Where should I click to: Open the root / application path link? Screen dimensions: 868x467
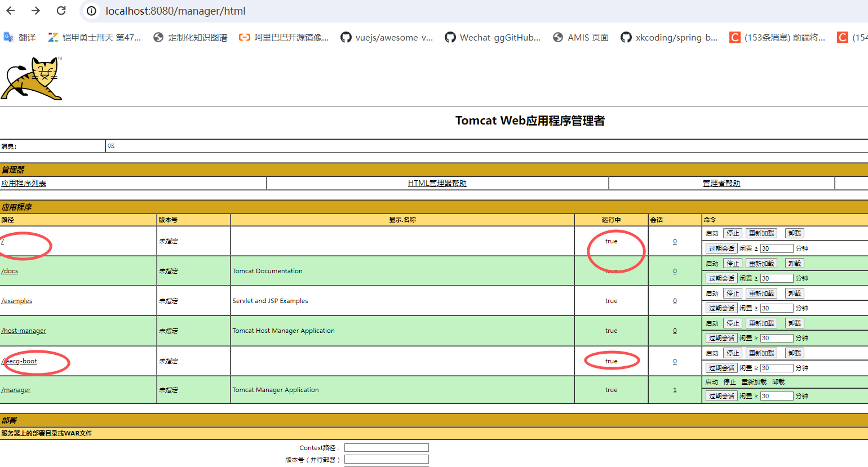pyautogui.click(x=3, y=241)
